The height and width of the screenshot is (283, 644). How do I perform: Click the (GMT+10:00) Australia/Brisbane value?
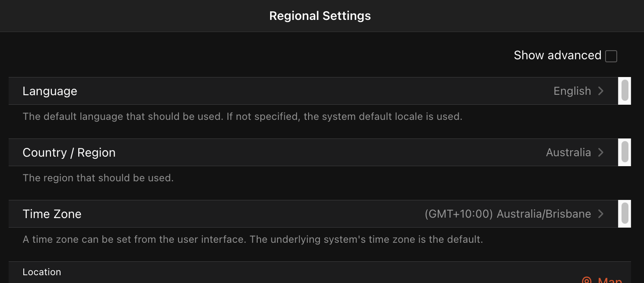pyautogui.click(x=508, y=214)
